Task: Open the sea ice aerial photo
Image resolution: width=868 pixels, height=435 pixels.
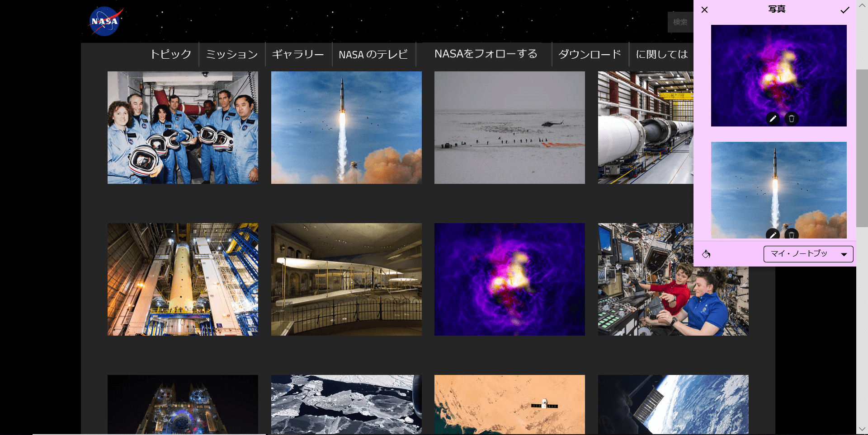Action: [346, 404]
